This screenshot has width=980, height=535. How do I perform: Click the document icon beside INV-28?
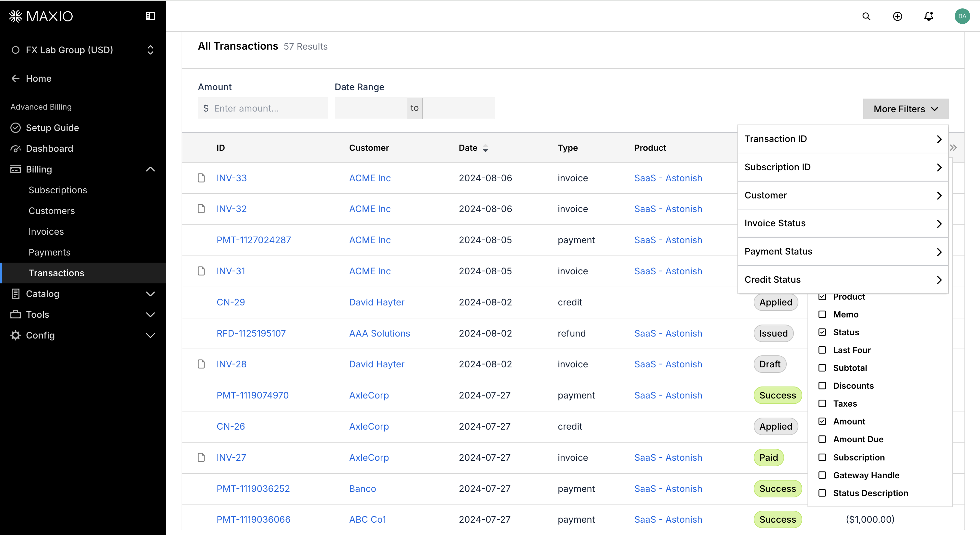[x=201, y=364]
